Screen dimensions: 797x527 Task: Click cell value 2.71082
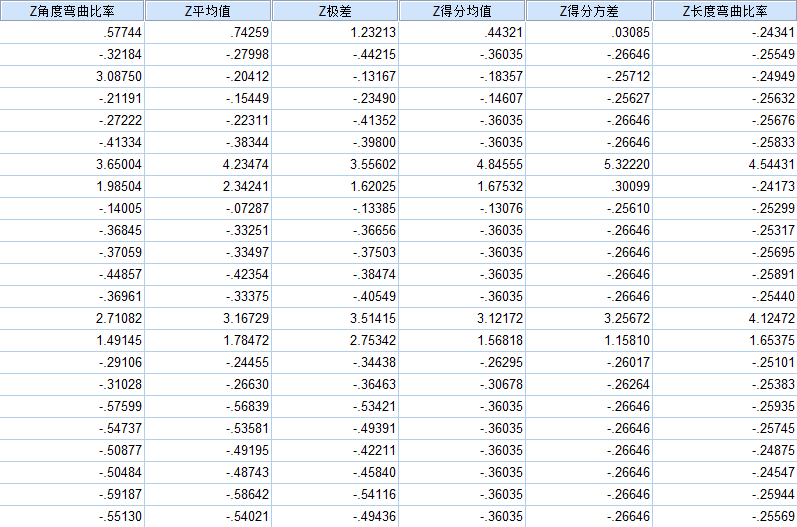118,318
